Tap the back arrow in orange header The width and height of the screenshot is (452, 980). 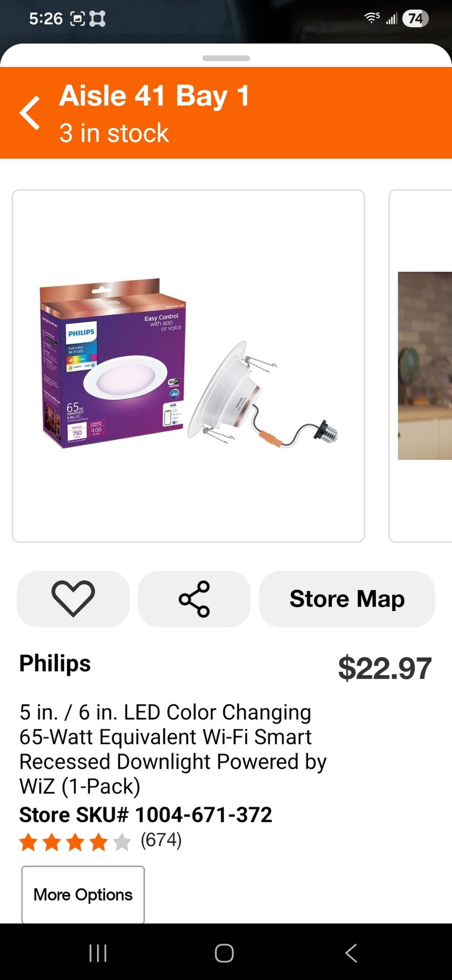(30, 113)
